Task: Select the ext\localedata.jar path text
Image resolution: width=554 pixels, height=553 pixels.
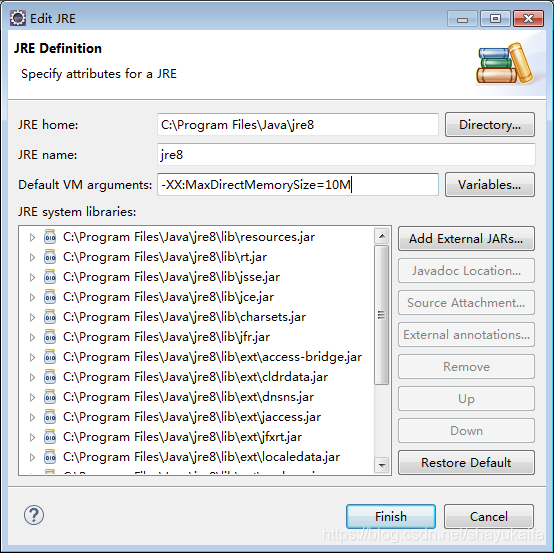Action: click(201, 457)
